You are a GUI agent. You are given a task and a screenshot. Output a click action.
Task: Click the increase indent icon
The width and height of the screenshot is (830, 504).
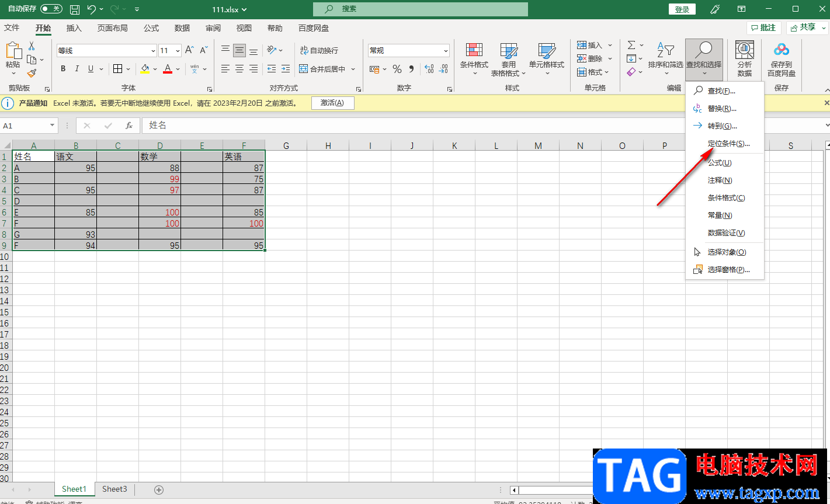click(286, 69)
